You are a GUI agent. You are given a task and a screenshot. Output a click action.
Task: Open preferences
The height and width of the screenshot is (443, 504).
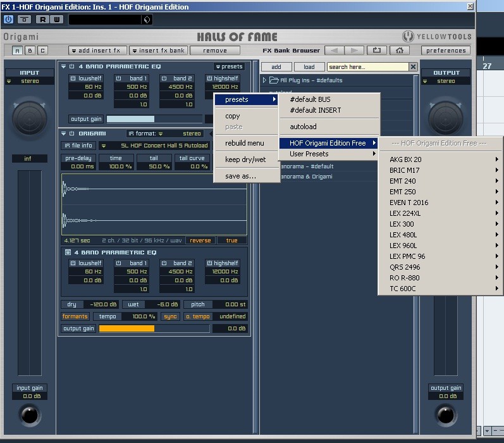(445, 51)
